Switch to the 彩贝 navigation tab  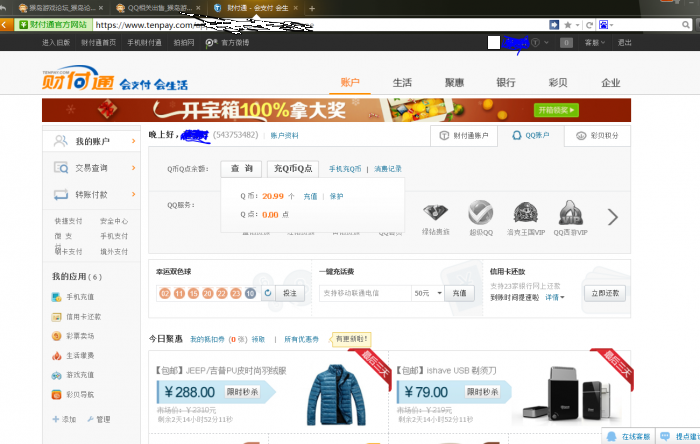[x=558, y=83]
